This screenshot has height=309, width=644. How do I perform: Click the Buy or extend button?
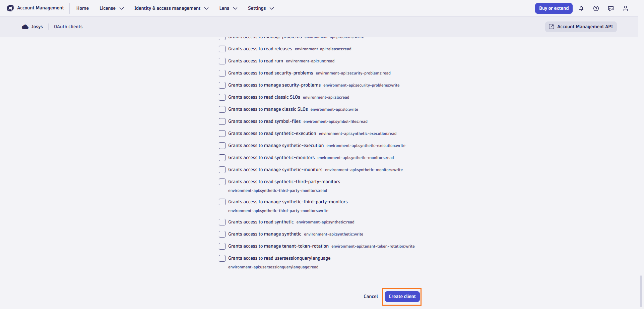pyautogui.click(x=554, y=8)
